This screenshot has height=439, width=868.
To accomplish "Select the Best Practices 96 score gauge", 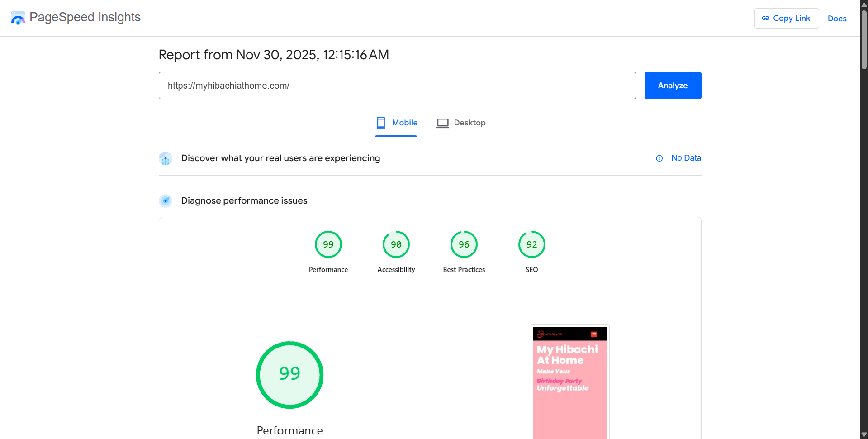I will [x=464, y=244].
